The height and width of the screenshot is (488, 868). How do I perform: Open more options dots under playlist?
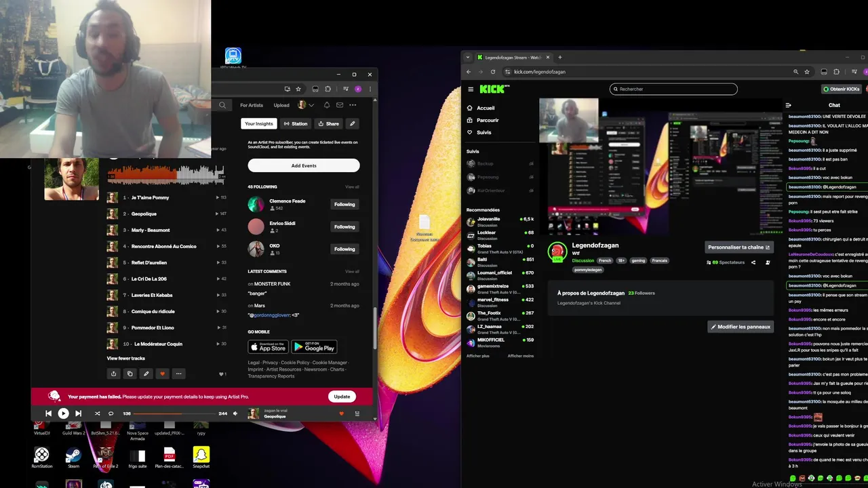pyautogui.click(x=178, y=373)
